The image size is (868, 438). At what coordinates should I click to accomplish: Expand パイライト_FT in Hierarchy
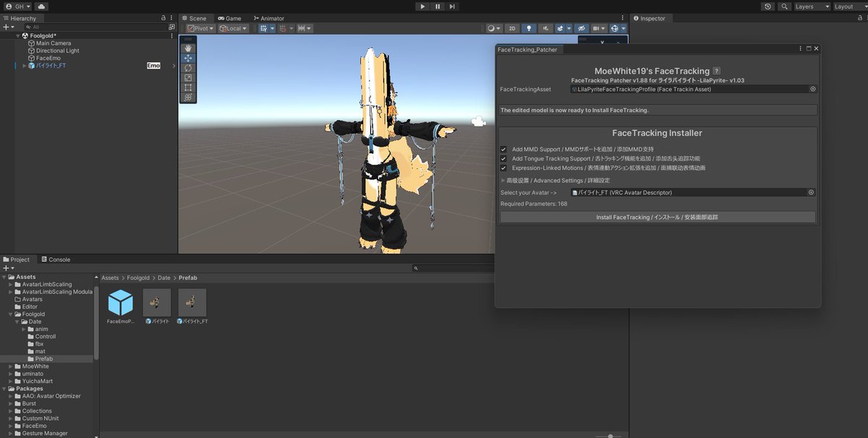(24, 66)
